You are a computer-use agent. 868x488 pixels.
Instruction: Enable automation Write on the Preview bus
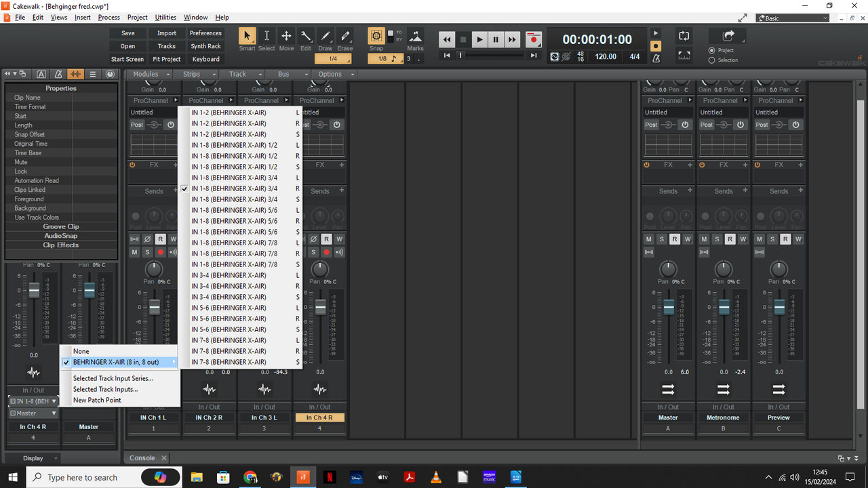tap(798, 239)
